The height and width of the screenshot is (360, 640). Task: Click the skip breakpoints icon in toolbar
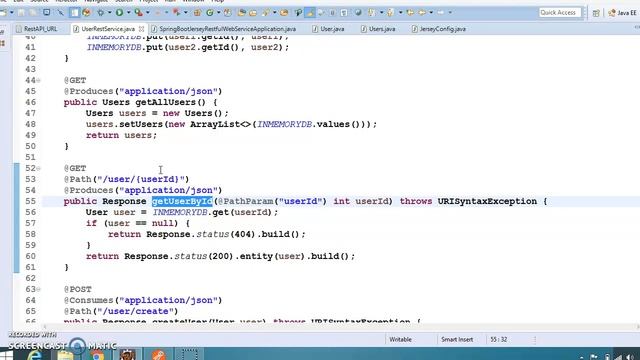[x=60, y=13]
